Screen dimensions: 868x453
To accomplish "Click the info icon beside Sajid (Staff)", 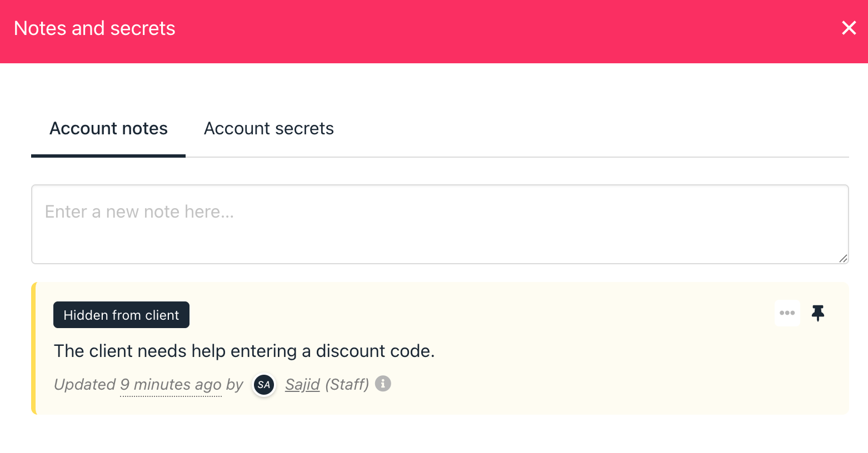I will pos(383,384).
